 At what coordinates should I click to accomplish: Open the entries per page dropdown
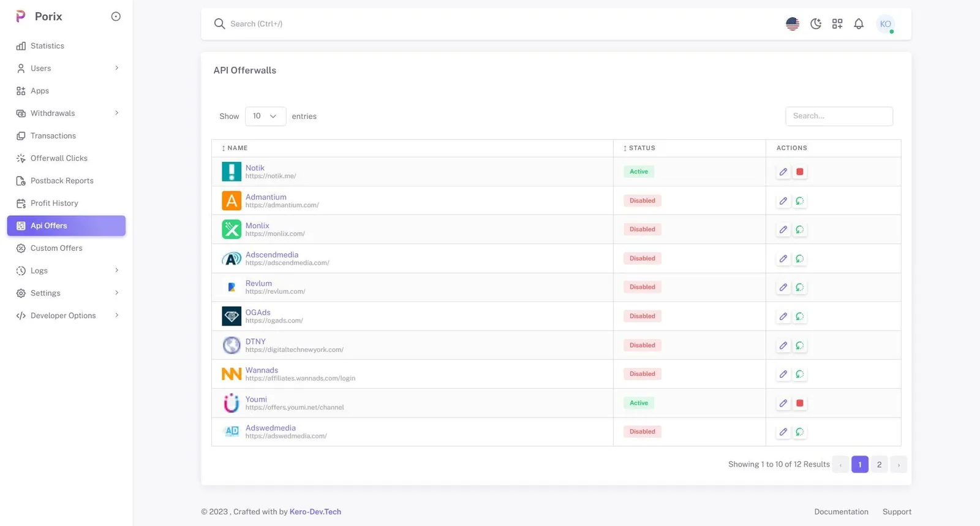click(x=265, y=116)
